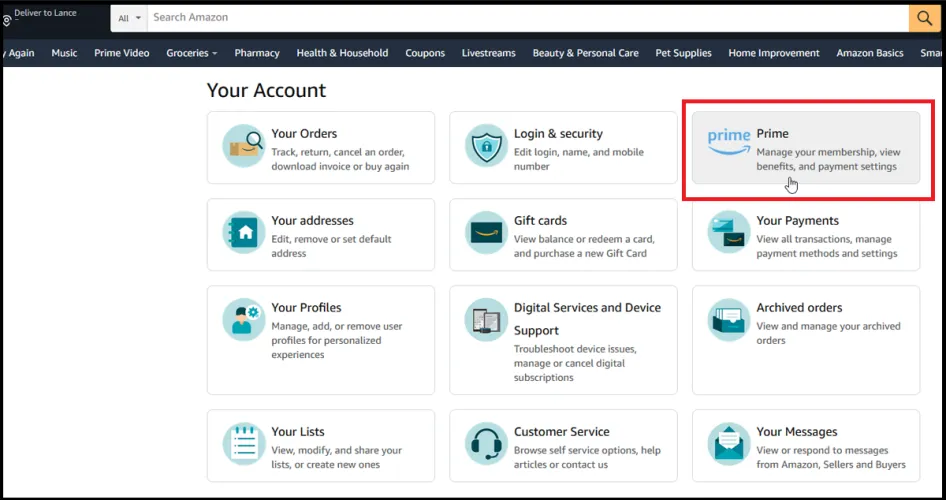946x500 pixels.
Task: Click the Login & security shield icon
Action: (x=487, y=147)
